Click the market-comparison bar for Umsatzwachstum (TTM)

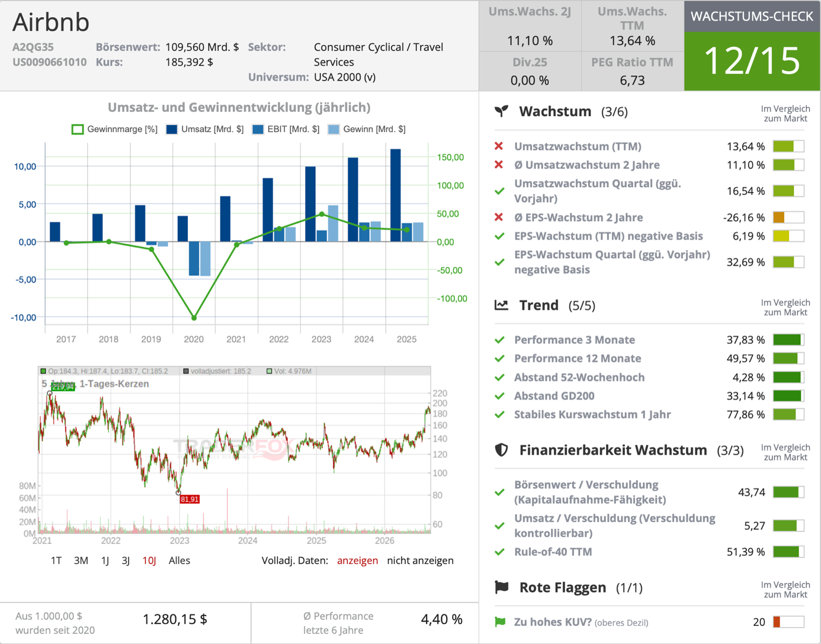pyautogui.click(x=788, y=146)
